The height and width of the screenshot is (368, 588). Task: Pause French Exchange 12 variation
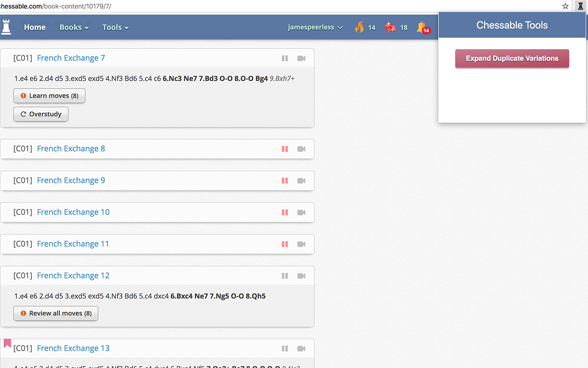point(285,276)
